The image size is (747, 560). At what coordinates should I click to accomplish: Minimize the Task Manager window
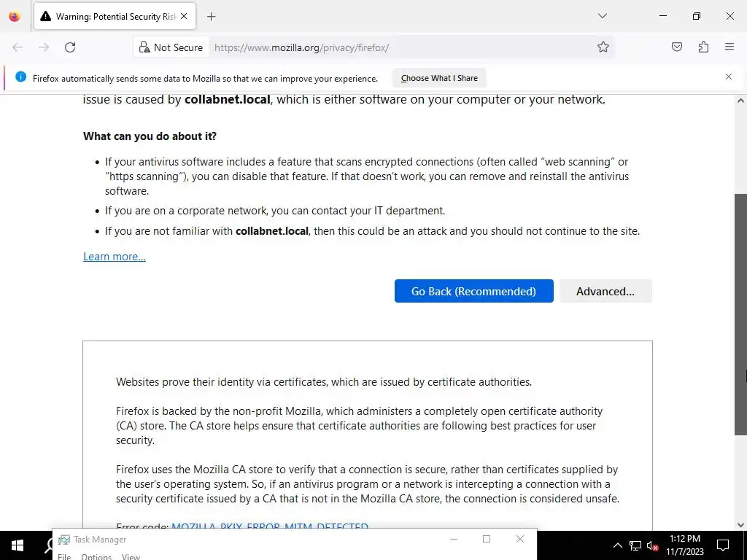click(x=454, y=539)
